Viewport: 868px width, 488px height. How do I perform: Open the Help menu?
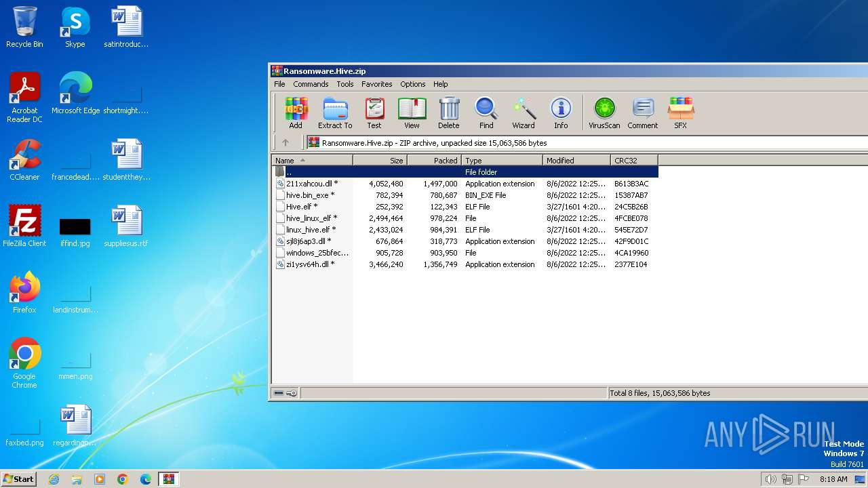[441, 84]
